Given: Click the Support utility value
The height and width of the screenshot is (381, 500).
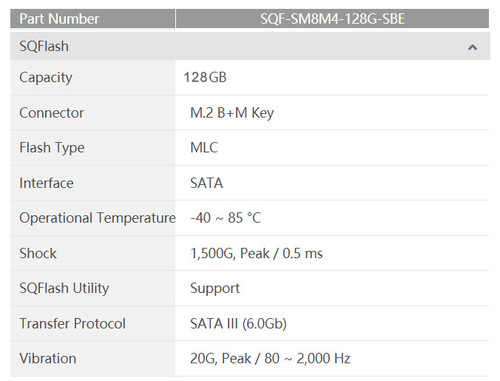Looking at the screenshot, I should tap(215, 289).
